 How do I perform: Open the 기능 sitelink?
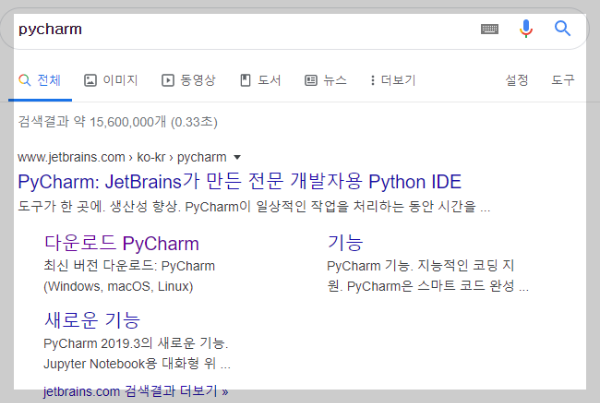345,243
